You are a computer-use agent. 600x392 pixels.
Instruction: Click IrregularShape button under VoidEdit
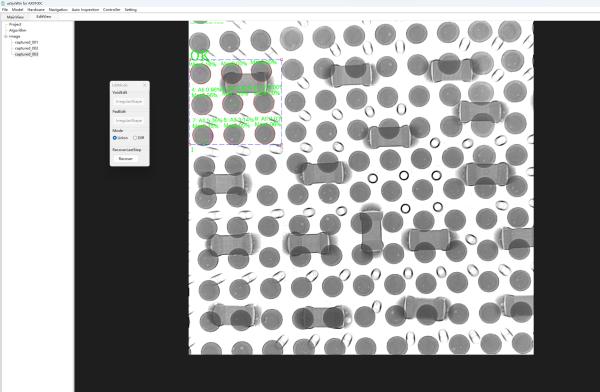pyautogui.click(x=129, y=102)
